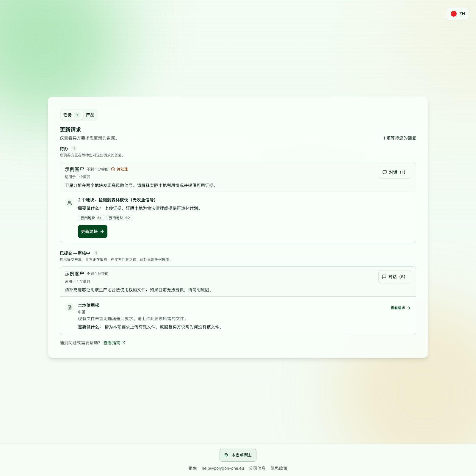Image resolution: width=476 pixels, height=476 pixels.
Task: Select the 云南地块 02 tag
Action: 119,218
